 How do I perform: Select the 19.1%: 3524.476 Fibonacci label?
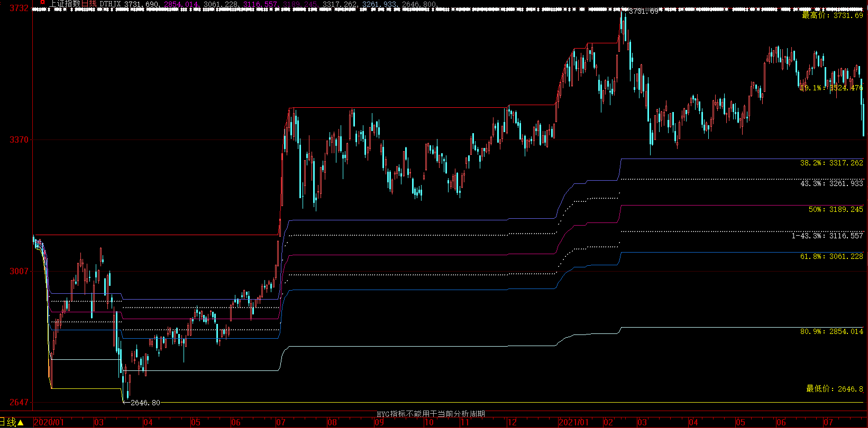pos(832,88)
